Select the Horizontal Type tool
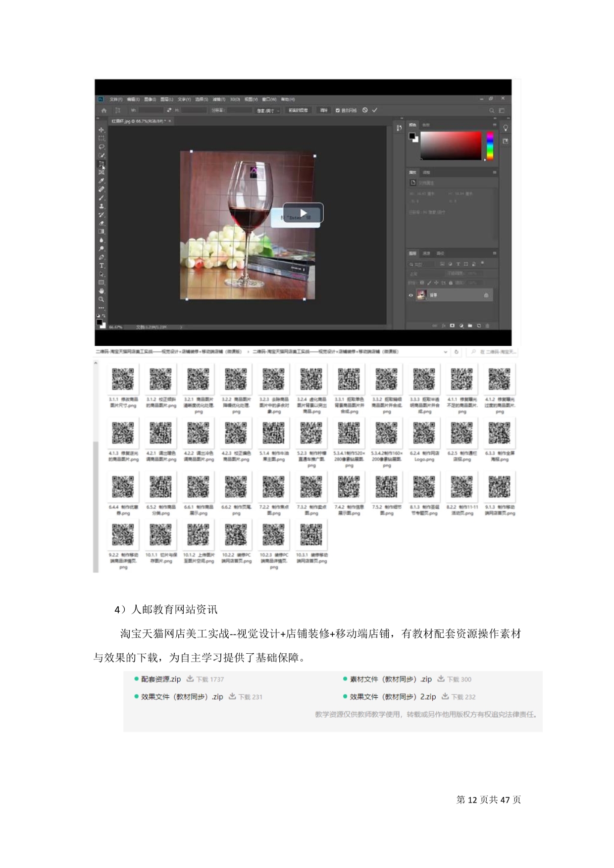 tap(102, 266)
